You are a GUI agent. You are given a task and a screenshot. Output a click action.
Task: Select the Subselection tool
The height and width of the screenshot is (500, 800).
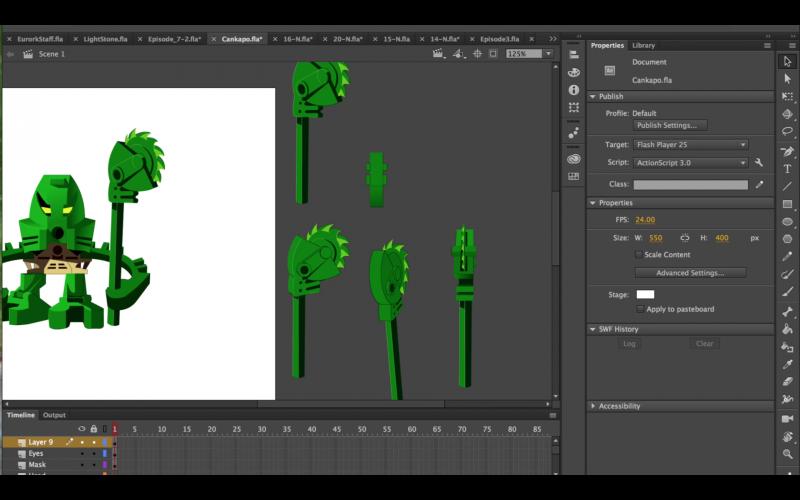click(x=787, y=79)
